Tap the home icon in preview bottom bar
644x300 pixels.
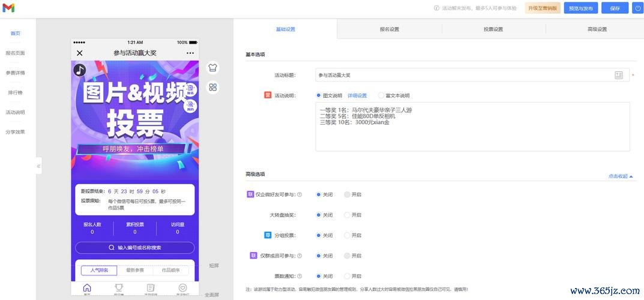87,289
